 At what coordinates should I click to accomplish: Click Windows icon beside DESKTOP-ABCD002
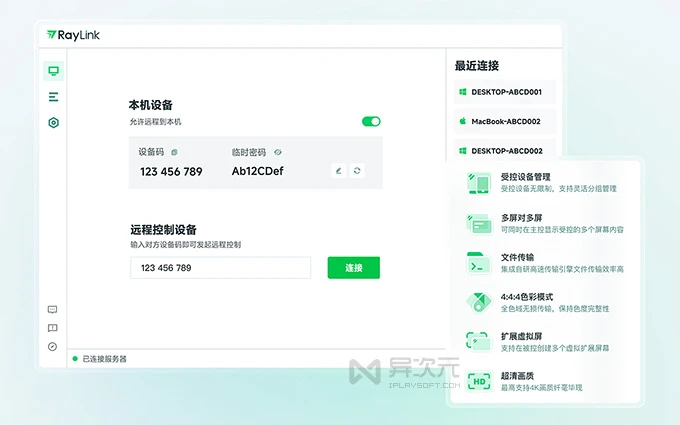[463, 150]
